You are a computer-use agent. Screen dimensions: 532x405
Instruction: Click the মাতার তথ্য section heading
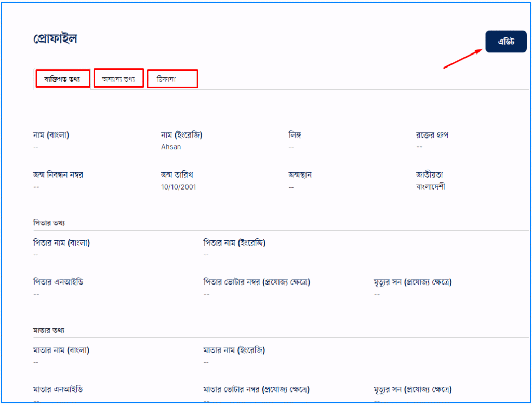tap(49, 330)
